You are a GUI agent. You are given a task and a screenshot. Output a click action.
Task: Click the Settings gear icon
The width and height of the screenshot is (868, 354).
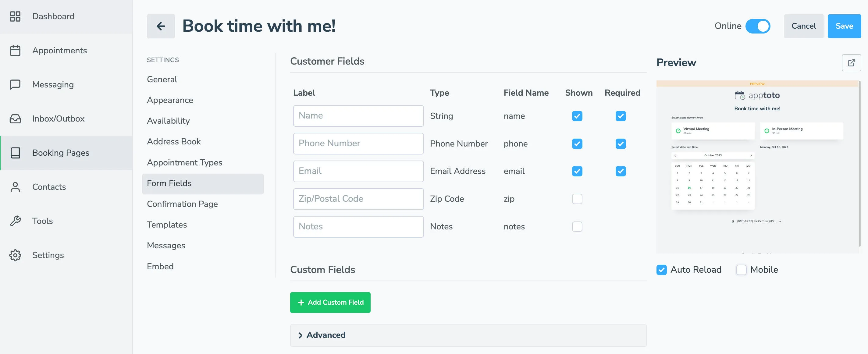point(15,255)
